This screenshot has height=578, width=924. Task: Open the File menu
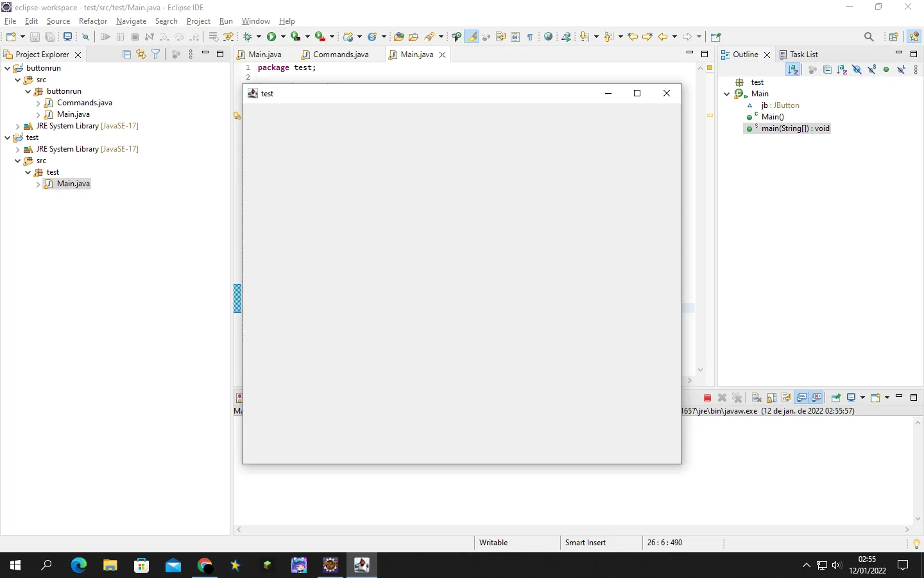(x=10, y=21)
